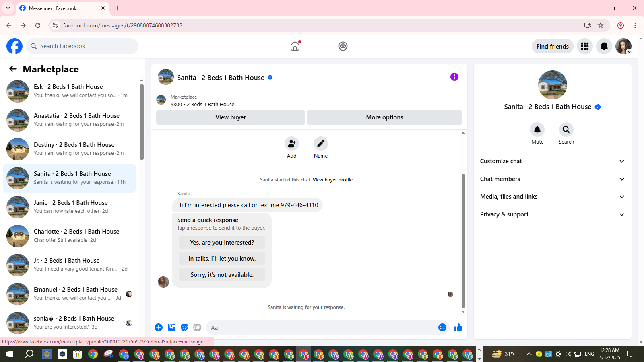Open conversation information purple icon
Image resolution: width=644 pixels, height=362 pixels.
454,77
